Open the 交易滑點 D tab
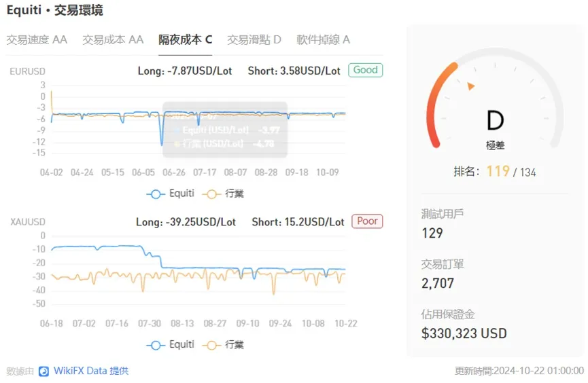 [254, 39]
